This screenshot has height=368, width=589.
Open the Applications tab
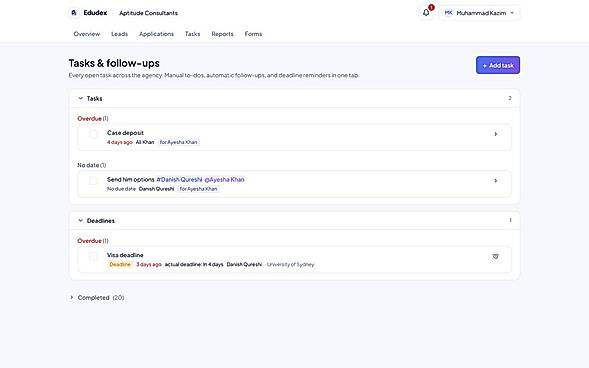point(156,34)
